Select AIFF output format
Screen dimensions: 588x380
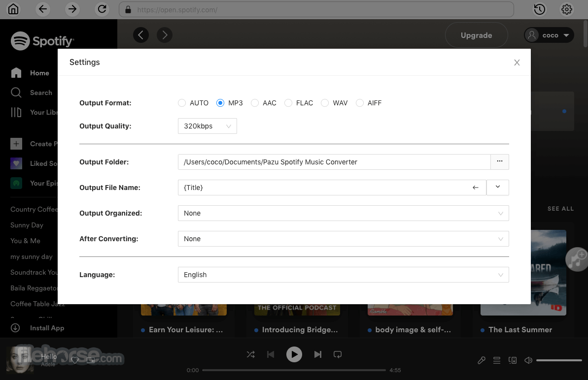coord(360,103)
